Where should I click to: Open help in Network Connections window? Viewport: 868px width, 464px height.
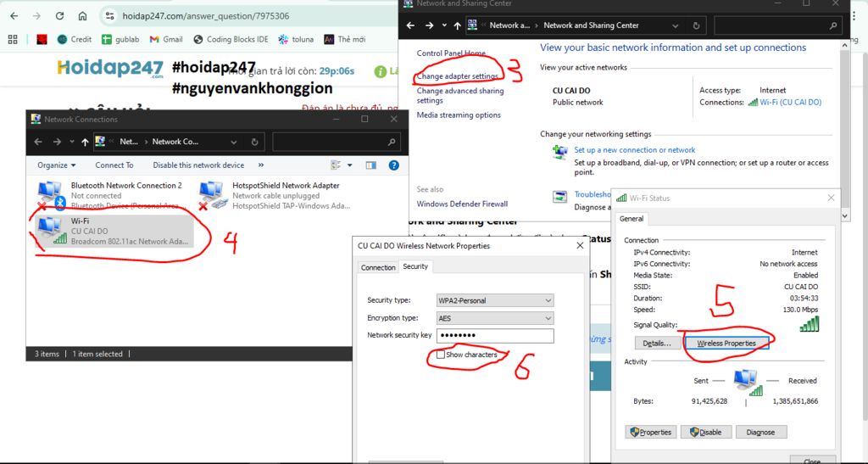pos(393,165)
